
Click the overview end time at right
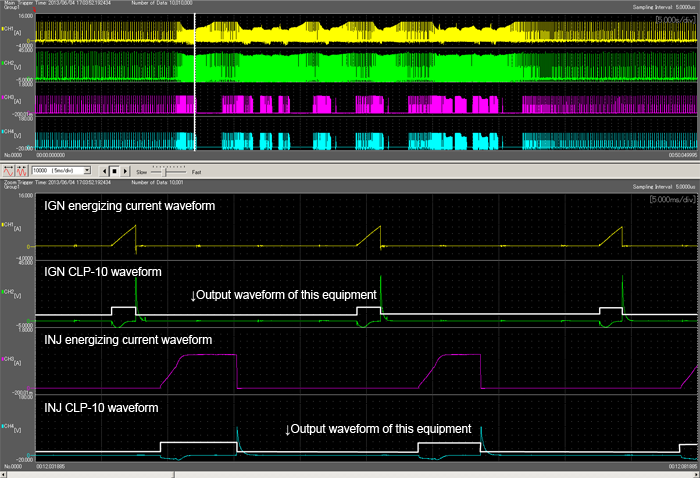(x=683, y=155)
